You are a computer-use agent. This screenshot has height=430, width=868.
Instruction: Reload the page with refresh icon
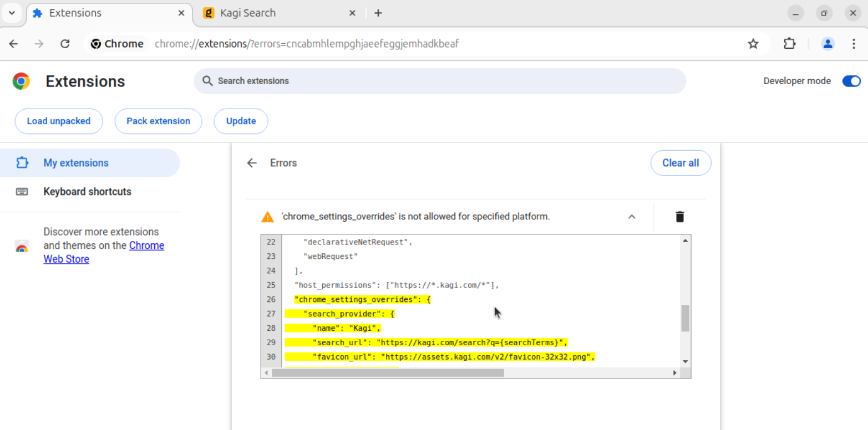[x=65, y=44]
